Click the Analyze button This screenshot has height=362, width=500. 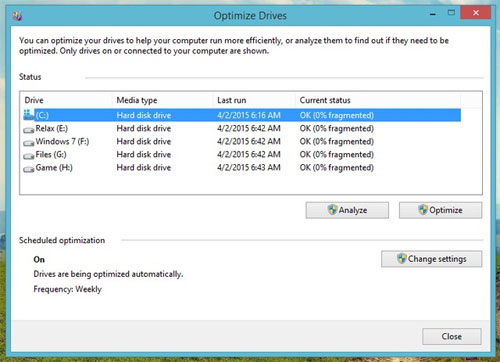click(x=347, y=210)
